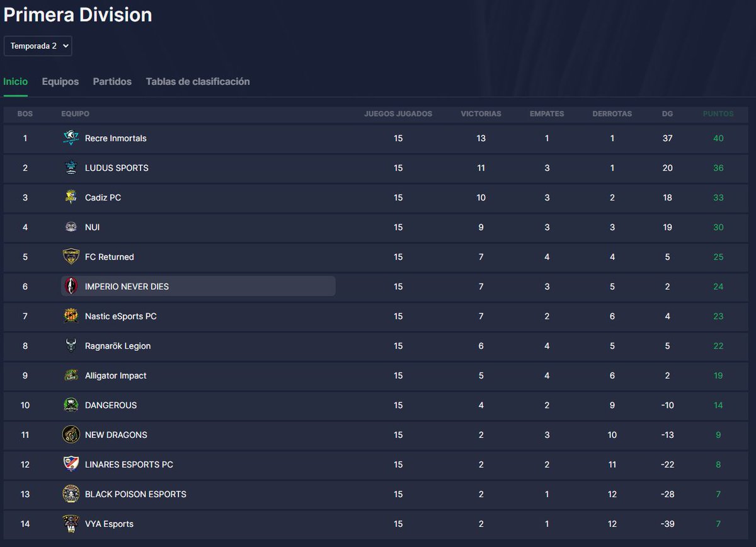The width and height of the screenshot is (756, 547).
Task: Open the IMPERIO NEVER DIES team link
Action: [x=127, y=286]
